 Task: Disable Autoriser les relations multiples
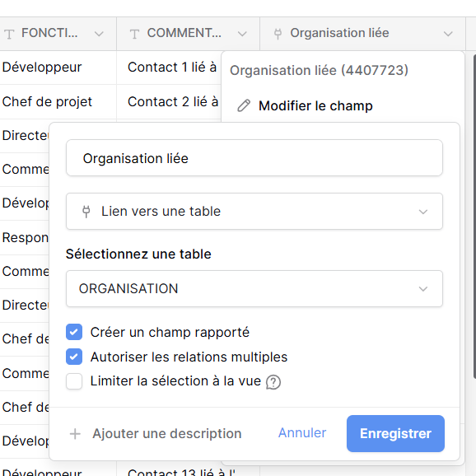tap(74, 357)
